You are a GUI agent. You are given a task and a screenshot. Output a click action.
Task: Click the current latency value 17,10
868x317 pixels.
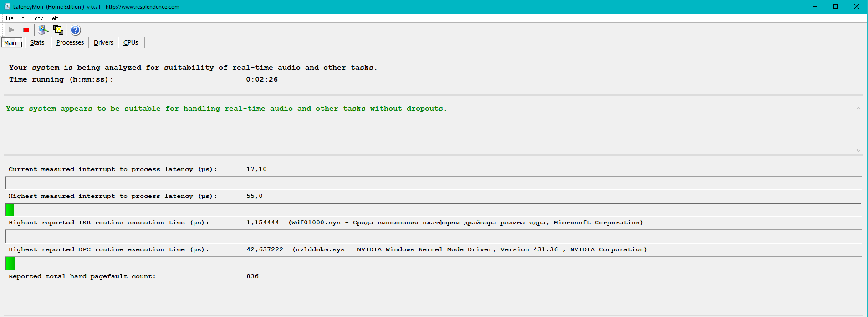(x=256, y=169)
